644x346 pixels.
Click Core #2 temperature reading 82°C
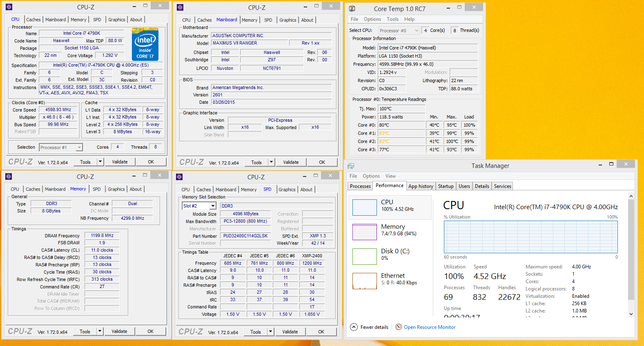pos(401,141)
